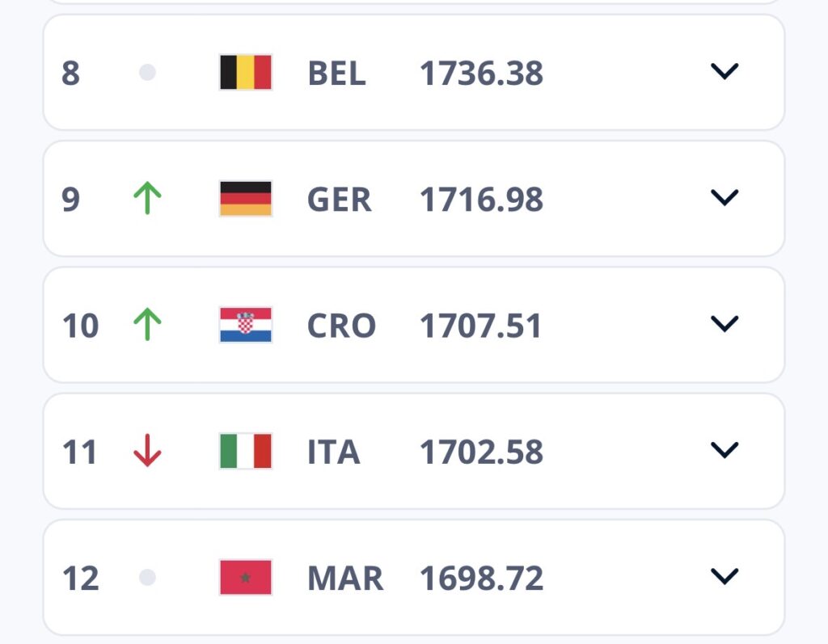Click the Morocco flag icon
Viewport: 828px width, 644px height.
(x=246, y=577)
